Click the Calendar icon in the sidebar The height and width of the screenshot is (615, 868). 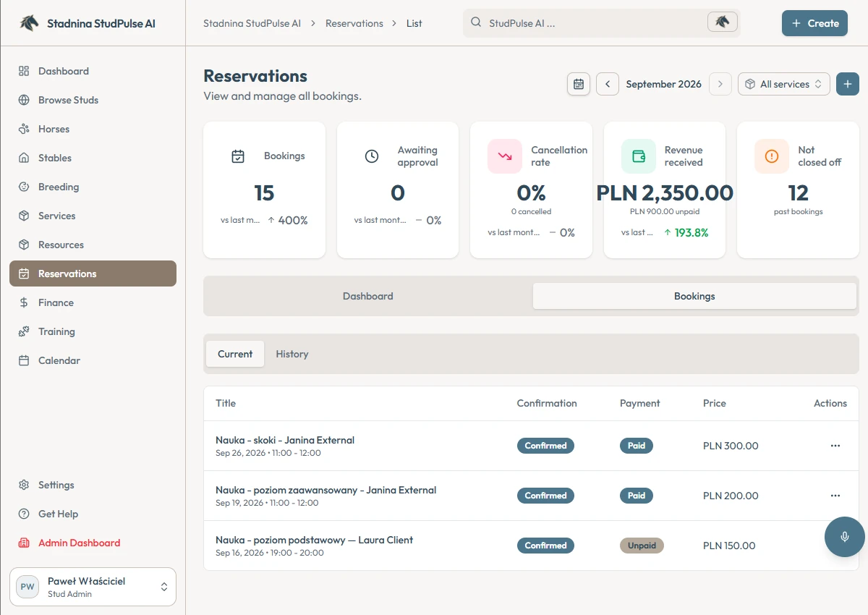24,360
